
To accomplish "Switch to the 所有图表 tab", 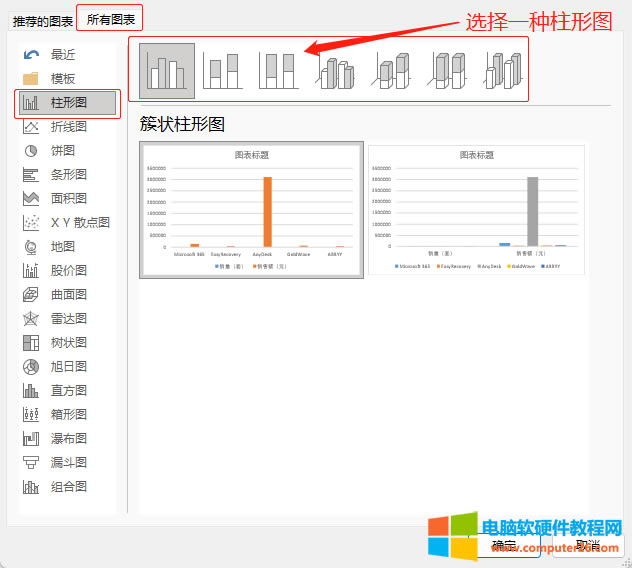I will click(x=110, y=19).
